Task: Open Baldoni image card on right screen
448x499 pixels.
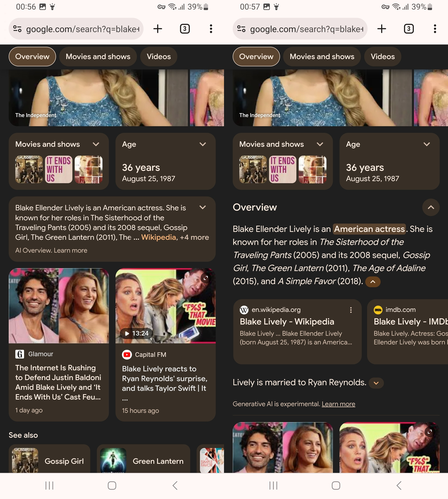Action: coord(283,448)
